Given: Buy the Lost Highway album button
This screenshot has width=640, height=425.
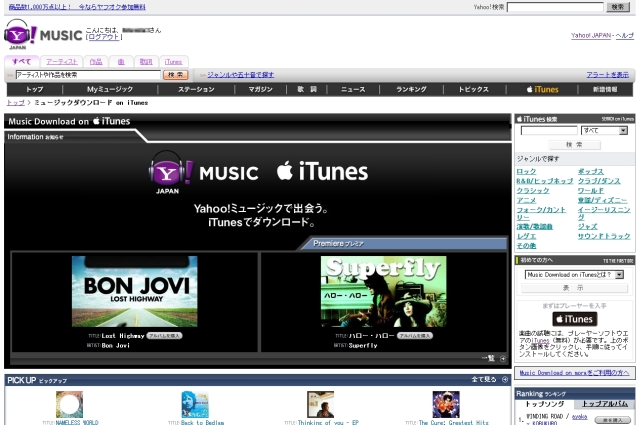Looking at the screenshot, I should 164,336.
